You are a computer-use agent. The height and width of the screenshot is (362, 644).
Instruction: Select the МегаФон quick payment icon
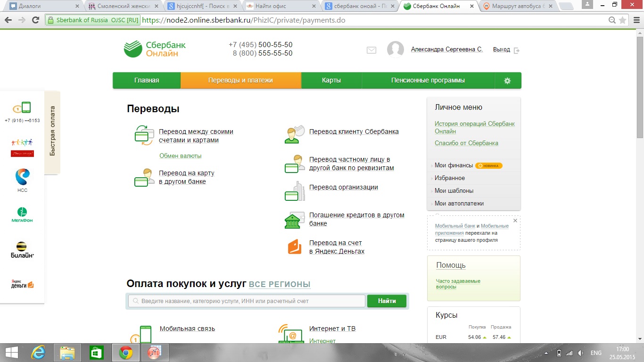(x=22, y=215)
